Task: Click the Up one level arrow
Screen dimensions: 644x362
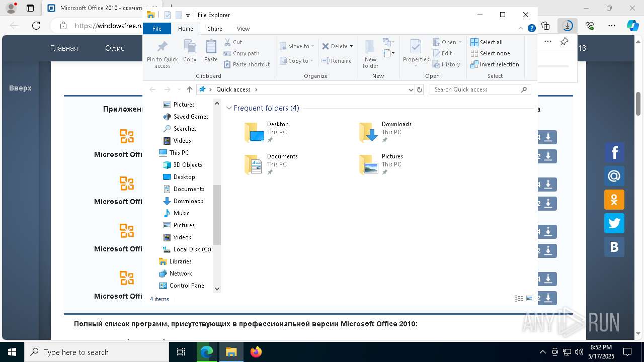Action: pyautogui.click(x=189, y=89)
